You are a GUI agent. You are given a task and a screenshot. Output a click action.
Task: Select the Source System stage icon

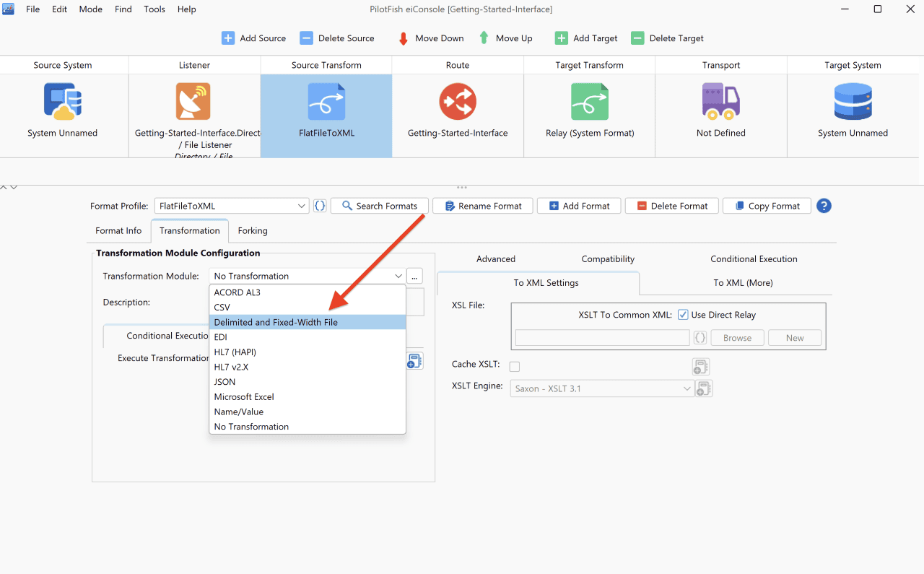63,101
